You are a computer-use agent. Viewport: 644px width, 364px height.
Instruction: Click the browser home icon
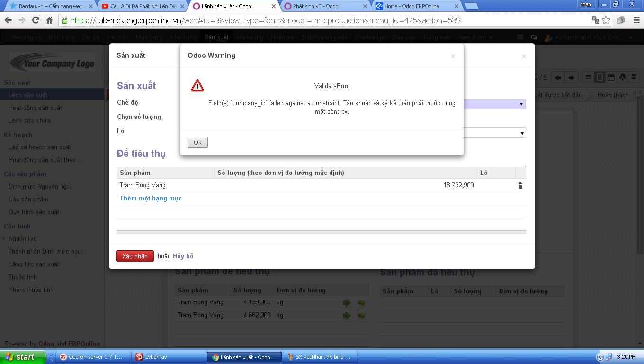tap(49, 20)
